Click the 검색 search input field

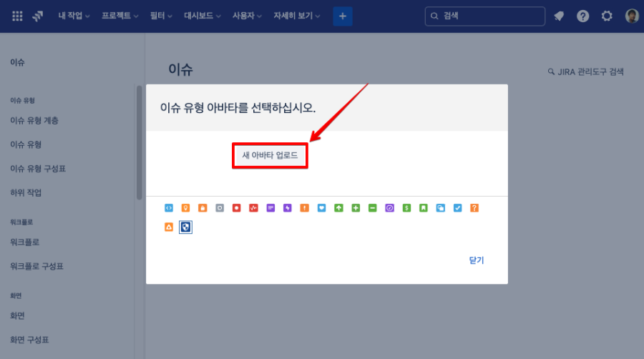click(485, 16)
